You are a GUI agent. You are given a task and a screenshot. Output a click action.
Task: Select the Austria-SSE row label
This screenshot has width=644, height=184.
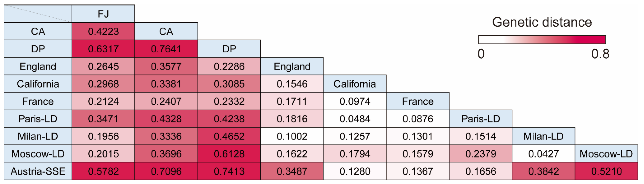(38, 171)
